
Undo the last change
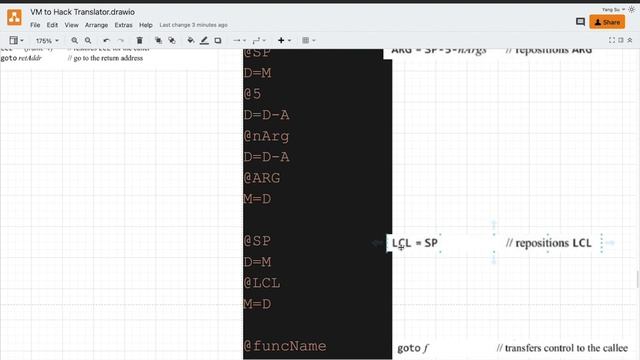click(107, 40)
